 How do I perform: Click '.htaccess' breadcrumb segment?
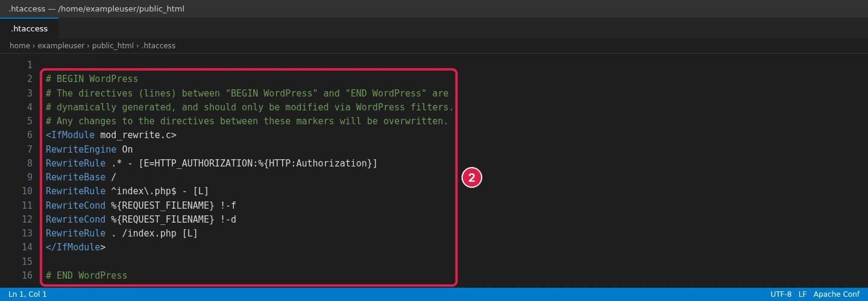159,46
